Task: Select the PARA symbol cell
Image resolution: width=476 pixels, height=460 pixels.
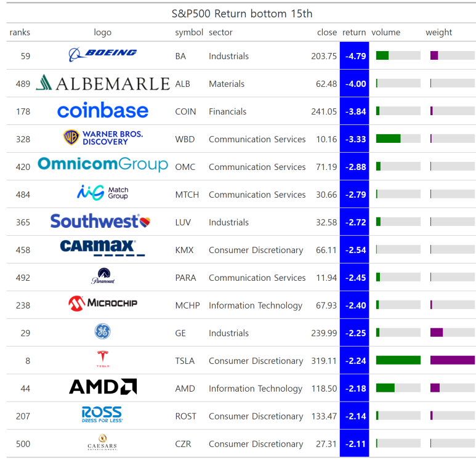Action: point(185,278)
